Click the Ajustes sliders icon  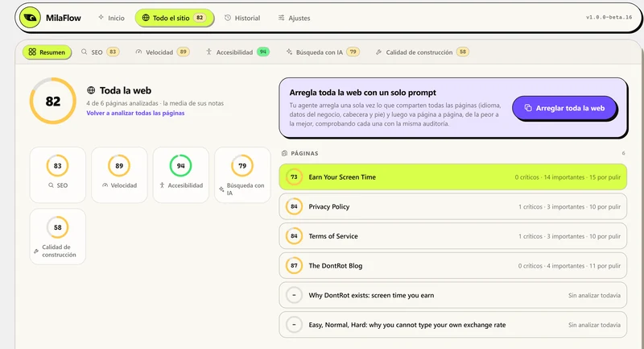tap(281, 18)
